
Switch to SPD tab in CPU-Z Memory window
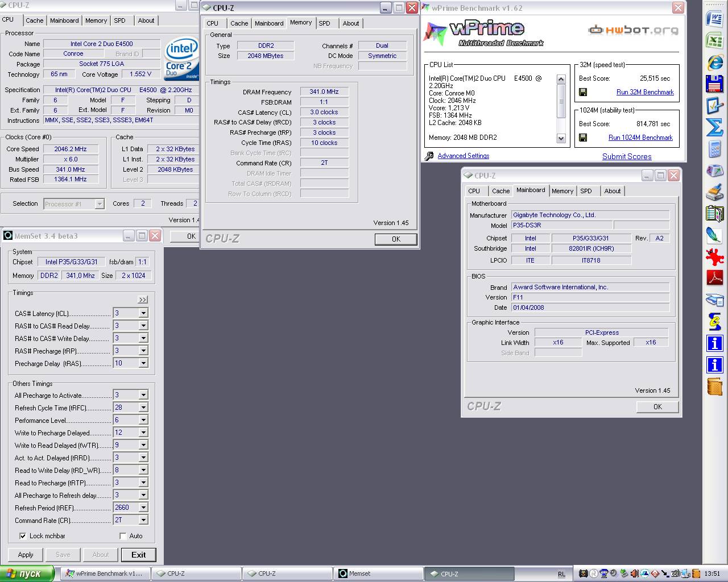(x=324, y=23)
